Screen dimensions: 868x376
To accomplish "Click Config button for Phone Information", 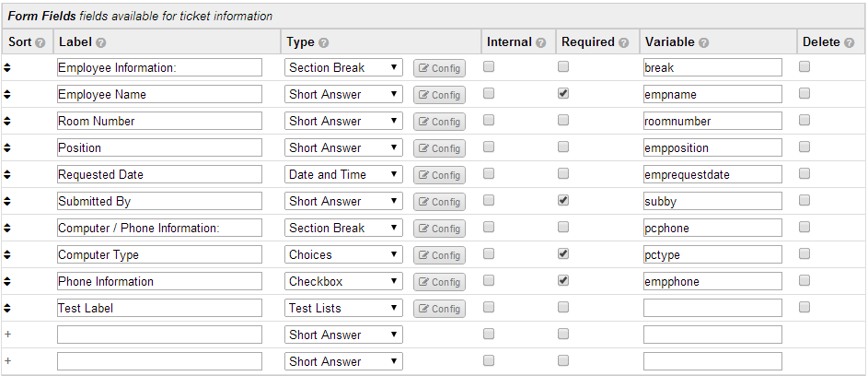I will point(440,282).
